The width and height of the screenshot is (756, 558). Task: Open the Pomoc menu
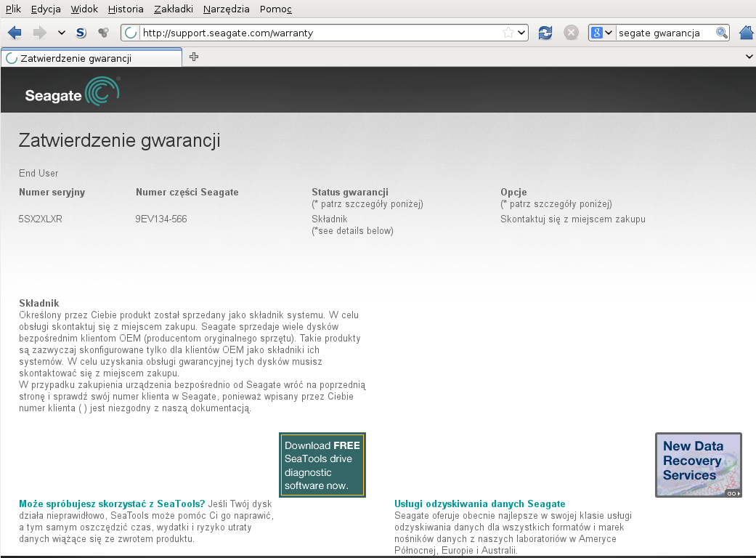[x=276, y=9]
